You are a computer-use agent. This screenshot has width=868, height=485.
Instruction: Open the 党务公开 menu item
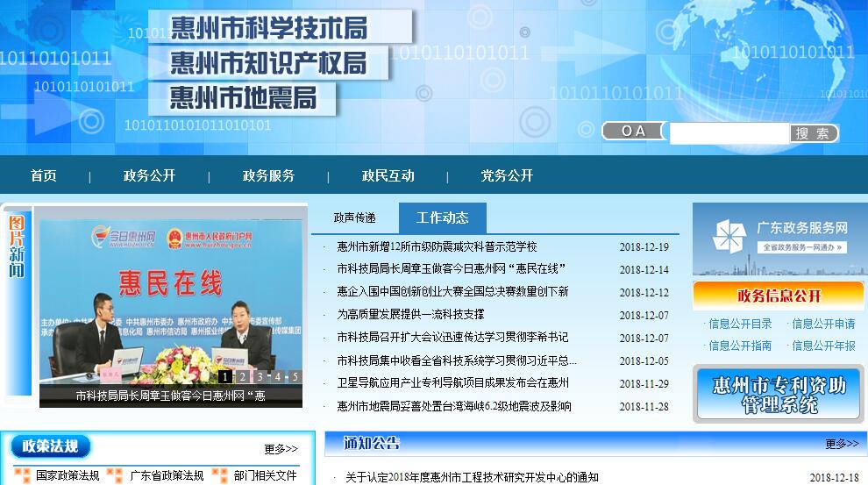coord(507,176)
